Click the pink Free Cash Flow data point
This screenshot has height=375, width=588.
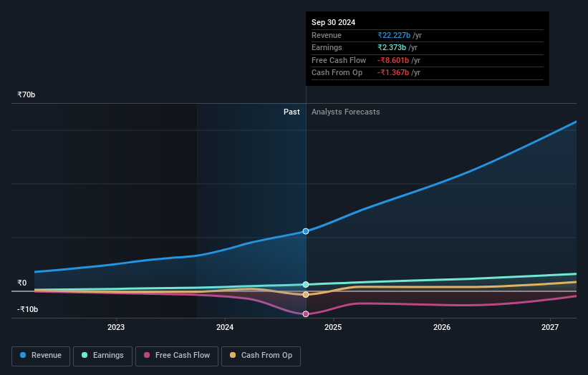(306, 314)
